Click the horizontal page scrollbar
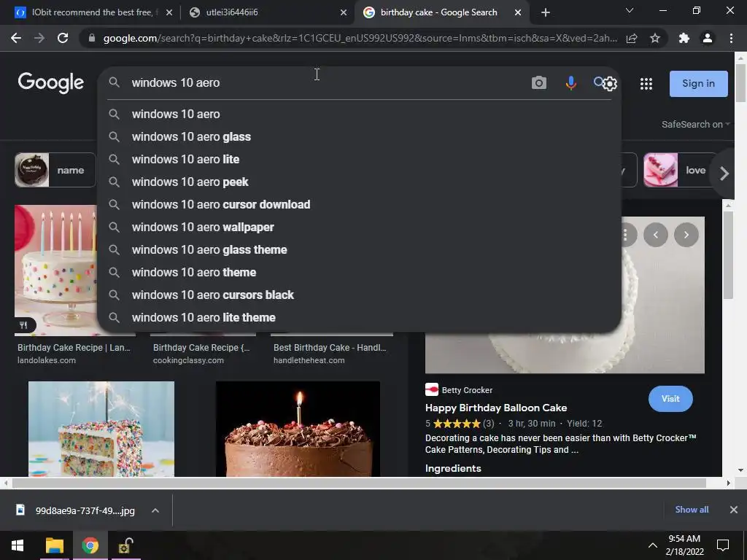 [x=359, y=483]
